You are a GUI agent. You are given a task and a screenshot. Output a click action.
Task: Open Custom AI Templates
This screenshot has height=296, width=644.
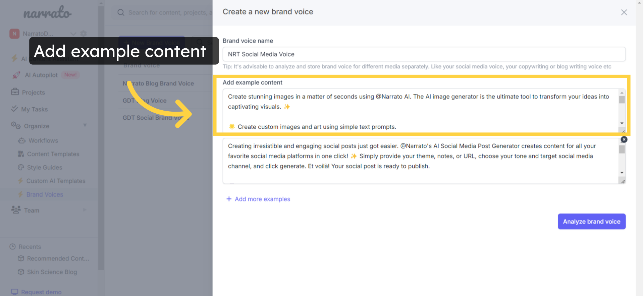tap(56, 181)
